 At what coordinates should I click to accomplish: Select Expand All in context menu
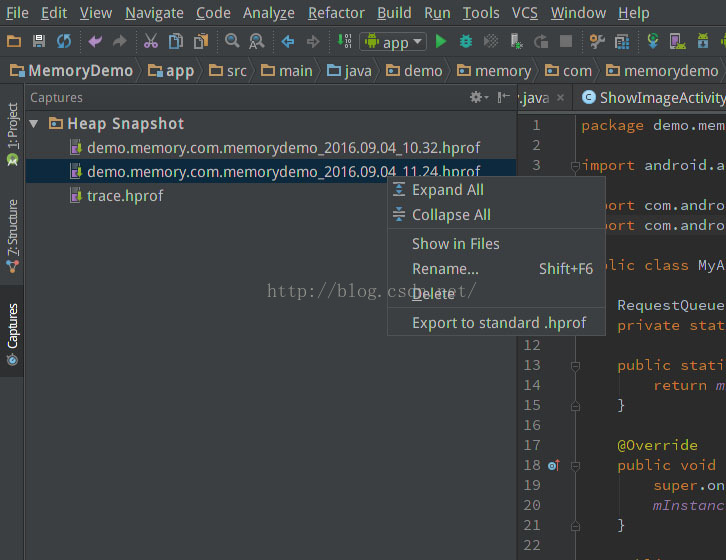(447, 190)
